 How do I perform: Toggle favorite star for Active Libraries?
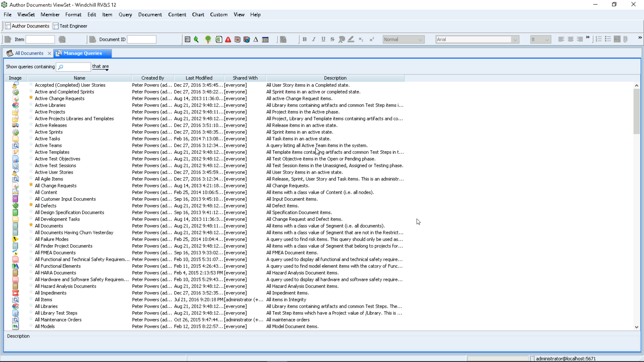[x=31, y=105]
